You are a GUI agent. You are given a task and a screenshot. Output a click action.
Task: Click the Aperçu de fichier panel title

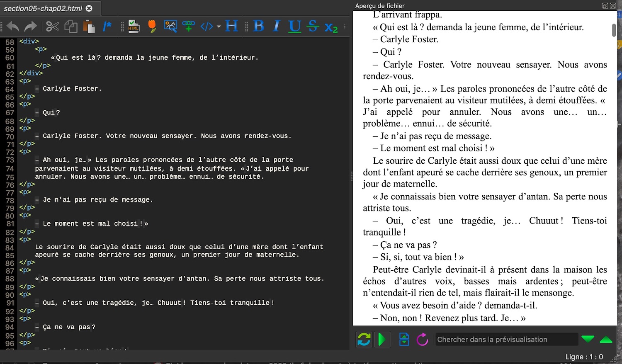[x=380, y=6]
